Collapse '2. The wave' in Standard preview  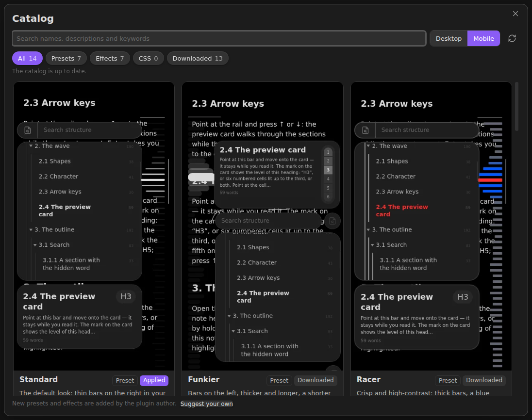tap(31, 146)
